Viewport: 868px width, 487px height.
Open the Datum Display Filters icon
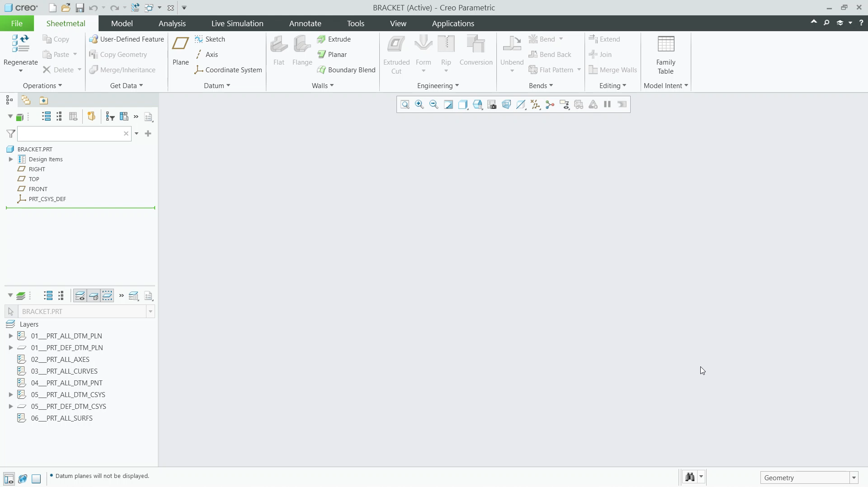(535, 104)
